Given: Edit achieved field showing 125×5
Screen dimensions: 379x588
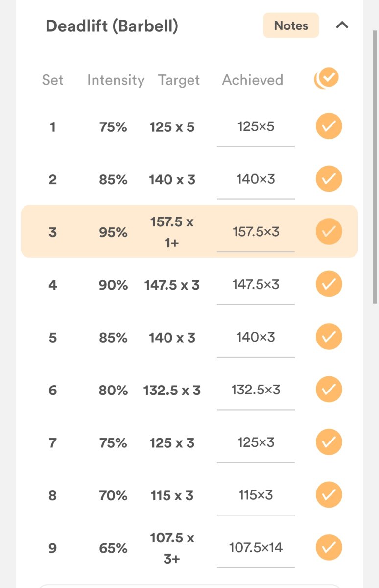Looking at the screenshot, I should point(256,127).
